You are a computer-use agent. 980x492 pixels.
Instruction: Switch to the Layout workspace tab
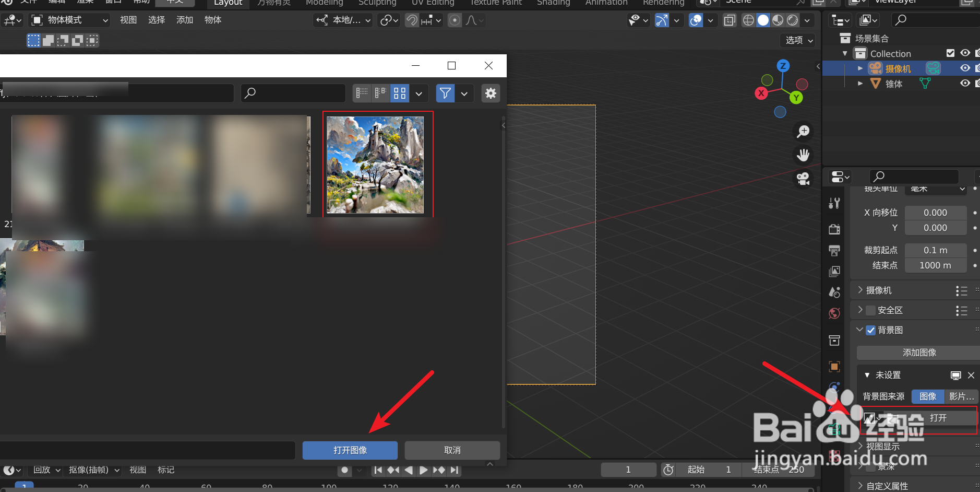point(228,3)
